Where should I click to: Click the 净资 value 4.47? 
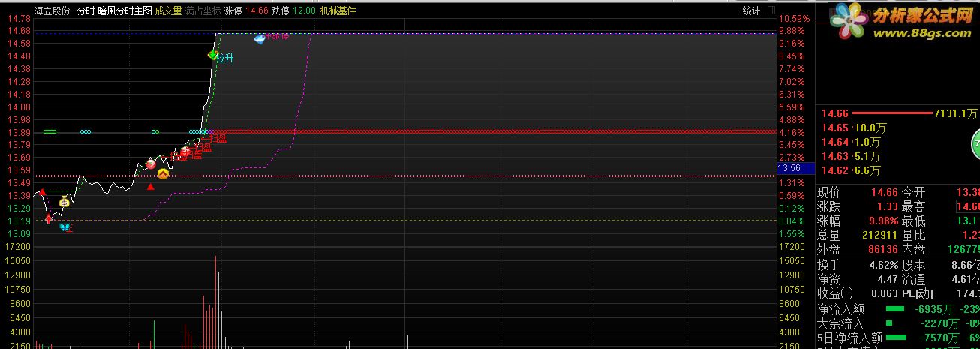[886, 279]
